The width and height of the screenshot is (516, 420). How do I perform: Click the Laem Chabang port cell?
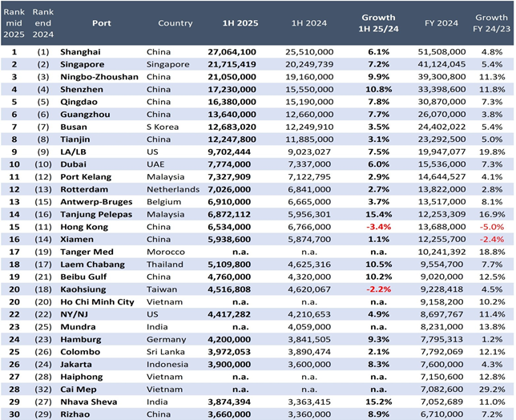92,265
